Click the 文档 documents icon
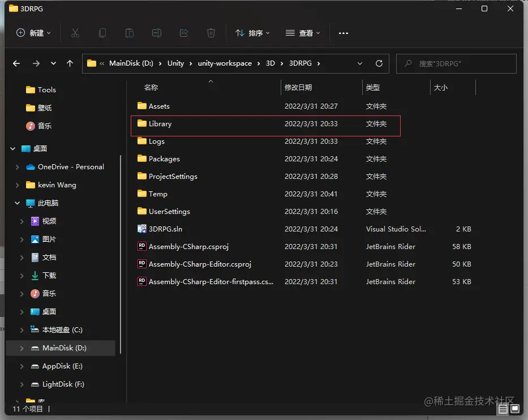 (35, 258)
